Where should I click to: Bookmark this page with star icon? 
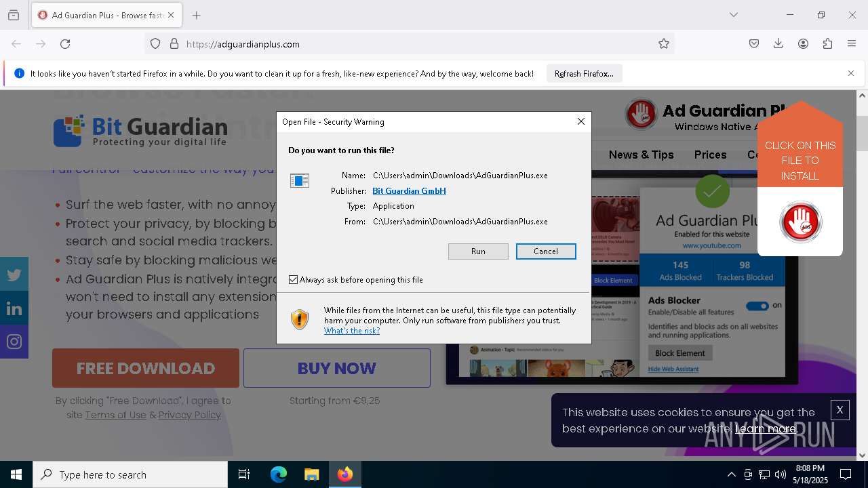coord(664,44)
